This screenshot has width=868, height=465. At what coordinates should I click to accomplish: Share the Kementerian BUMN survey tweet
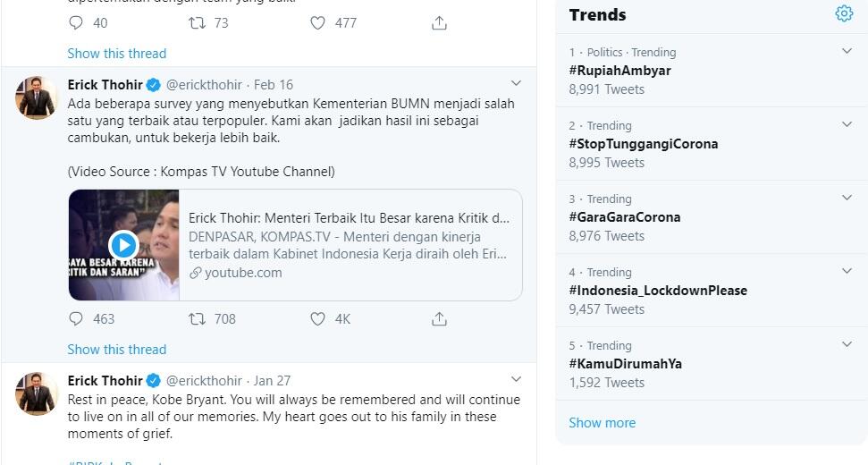click(439, 318)
